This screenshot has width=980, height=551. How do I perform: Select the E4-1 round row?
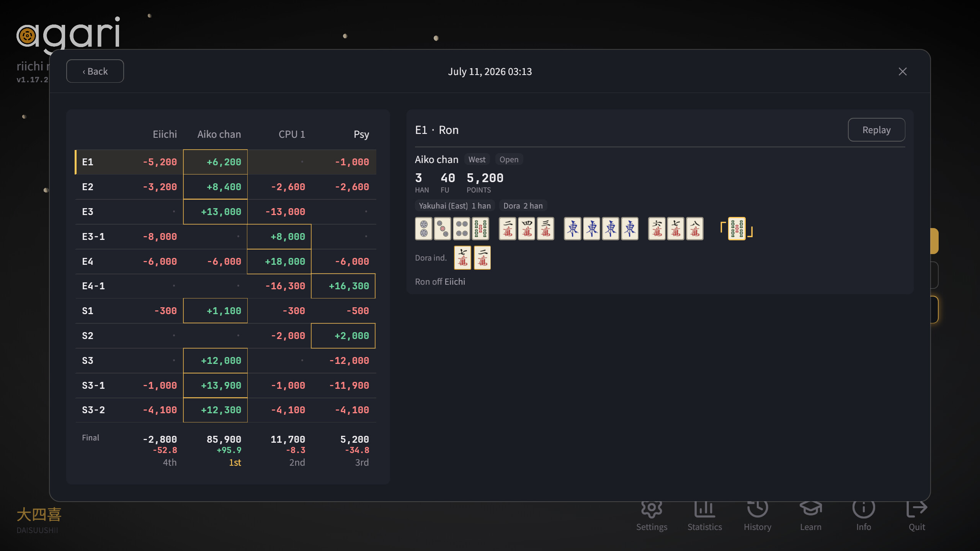tap(225, 286)
